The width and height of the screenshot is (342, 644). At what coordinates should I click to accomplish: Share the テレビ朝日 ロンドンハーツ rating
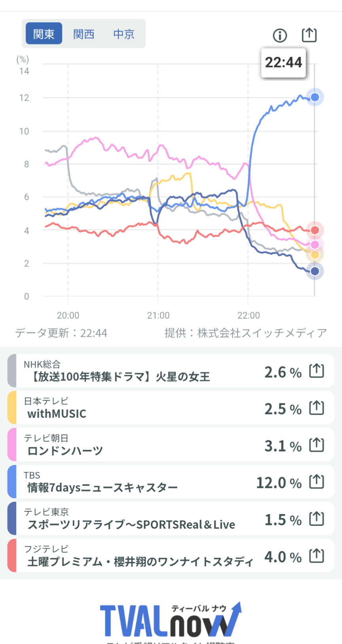tap(317, 445)
